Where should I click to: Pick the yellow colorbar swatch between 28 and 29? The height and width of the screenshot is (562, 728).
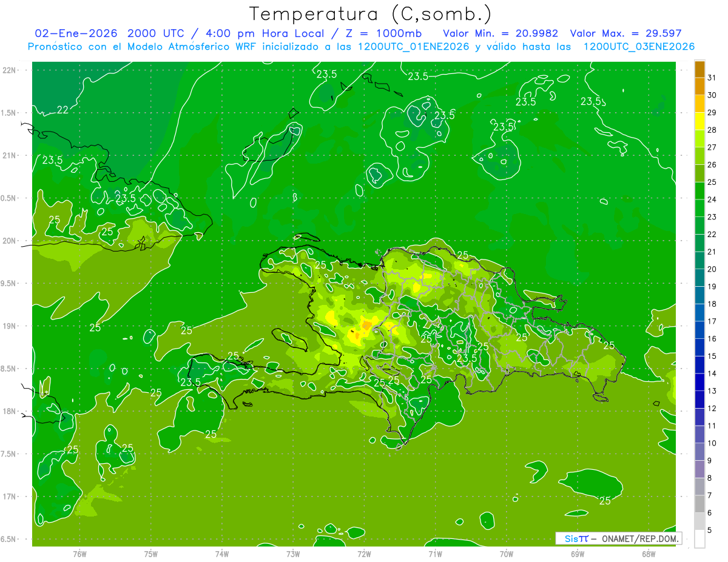[700, 121]
